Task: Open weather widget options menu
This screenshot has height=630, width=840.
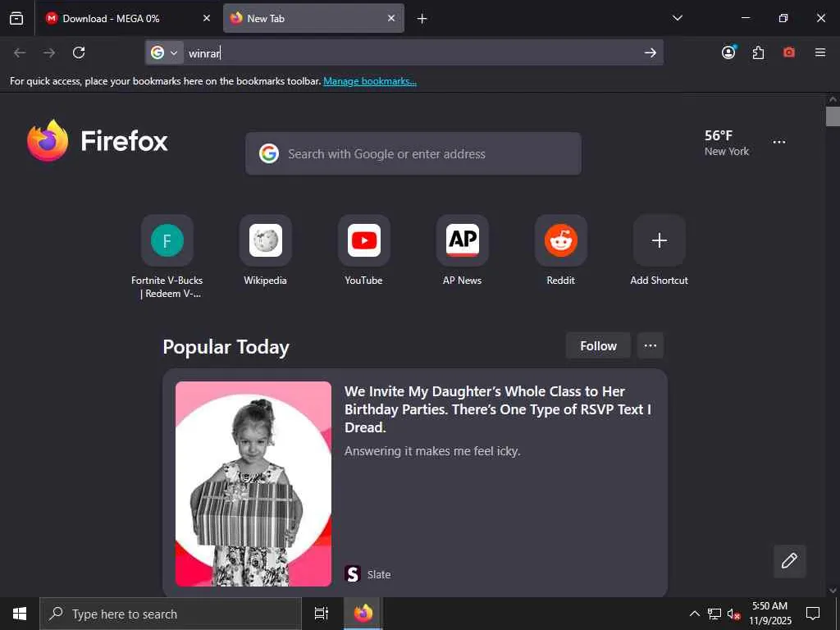Action: click(x=779, y=142)
